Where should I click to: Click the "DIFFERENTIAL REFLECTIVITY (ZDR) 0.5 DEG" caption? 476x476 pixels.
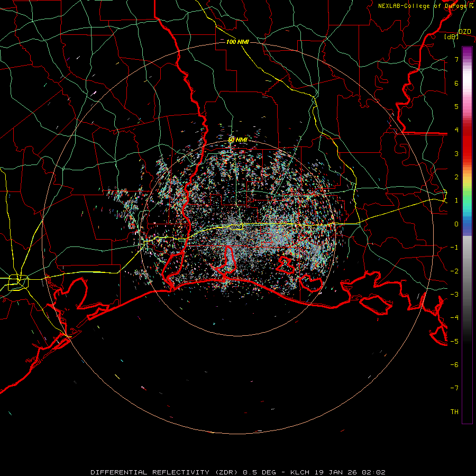tap(183, 472)
